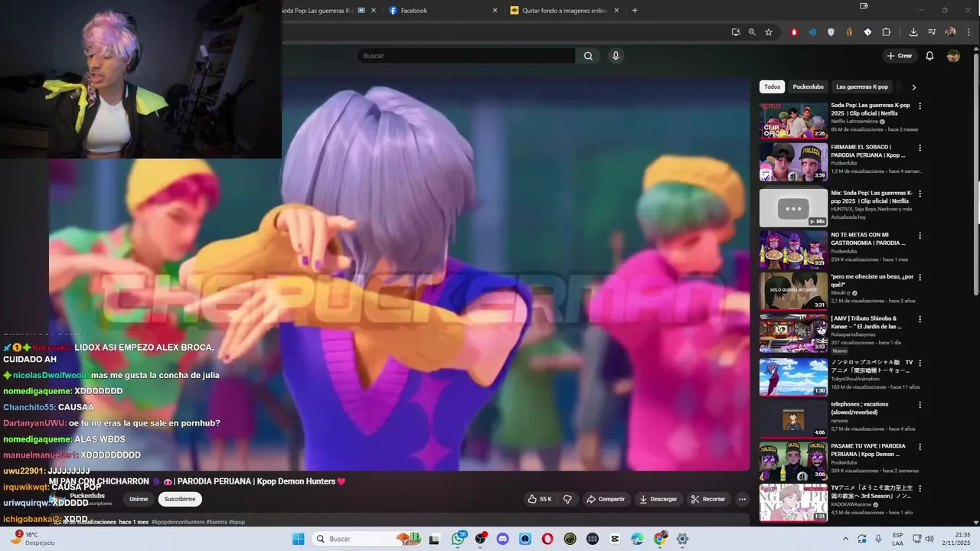Like the video with 55 K likes
Viewport: 980px width, 551px height.
pyautogui.click(x=540, y=499)
